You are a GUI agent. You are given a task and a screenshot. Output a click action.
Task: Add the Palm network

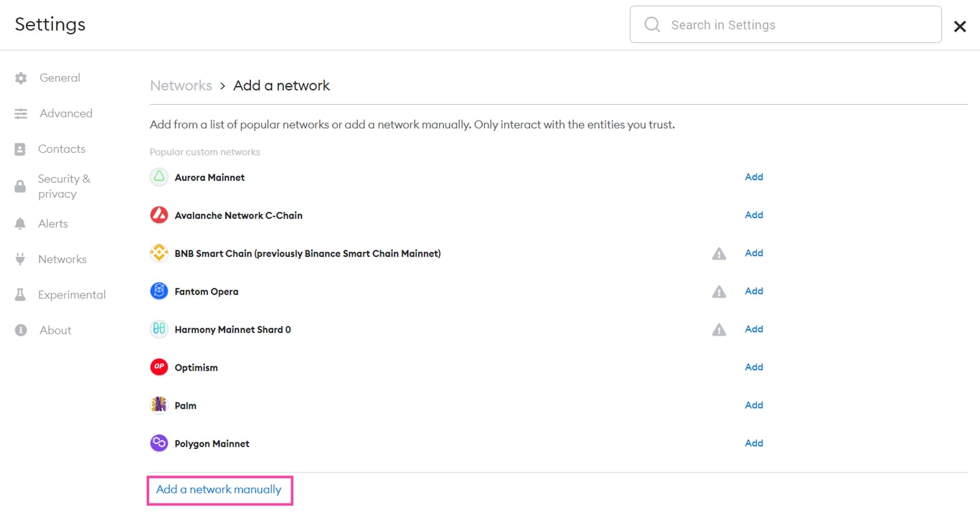tap(753, 405)
